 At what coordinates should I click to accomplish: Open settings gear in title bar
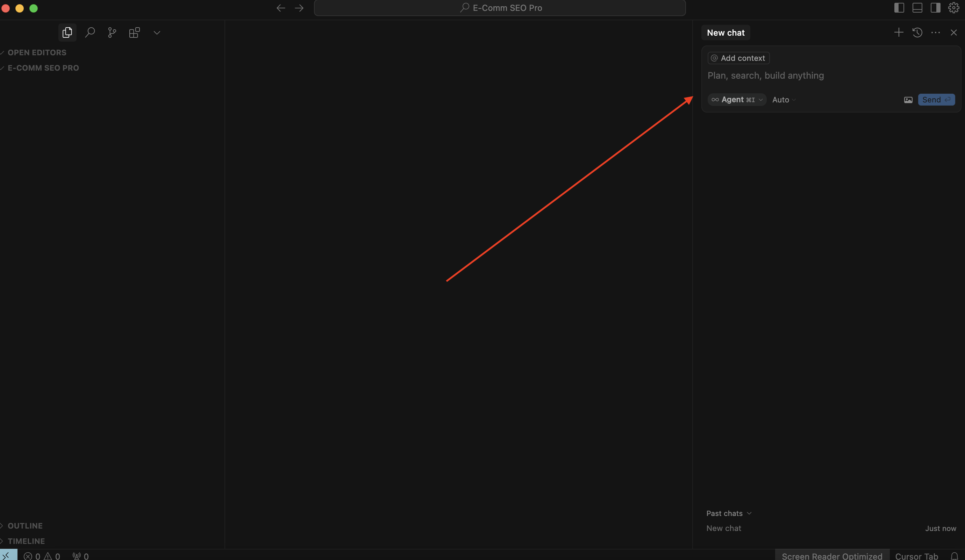[x=953, y=8]
